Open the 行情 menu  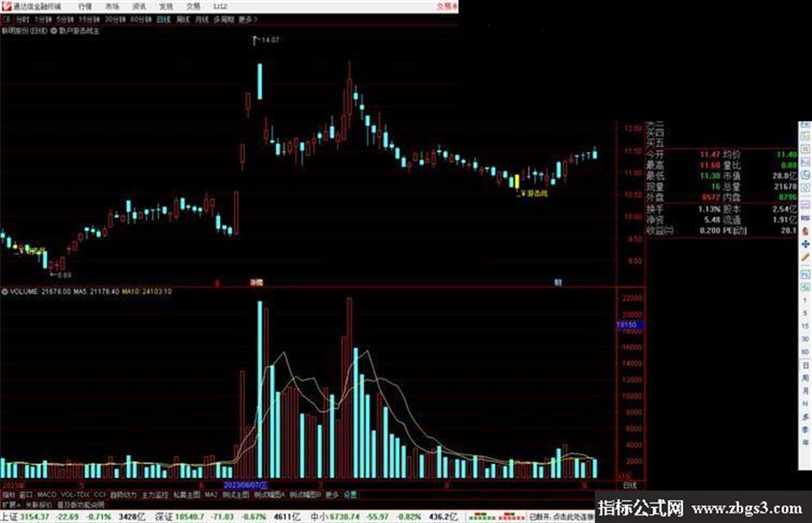tap(85, 6)
